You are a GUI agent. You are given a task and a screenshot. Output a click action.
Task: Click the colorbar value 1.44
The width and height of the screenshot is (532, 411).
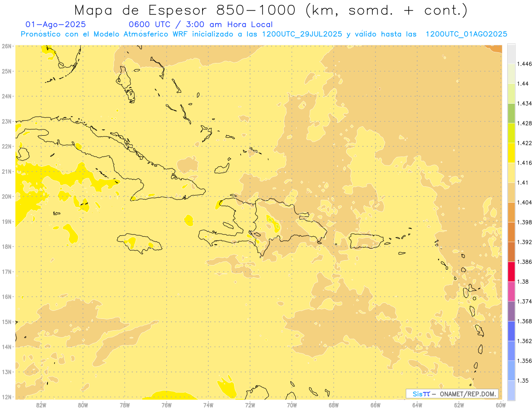[x=524, y=83]
